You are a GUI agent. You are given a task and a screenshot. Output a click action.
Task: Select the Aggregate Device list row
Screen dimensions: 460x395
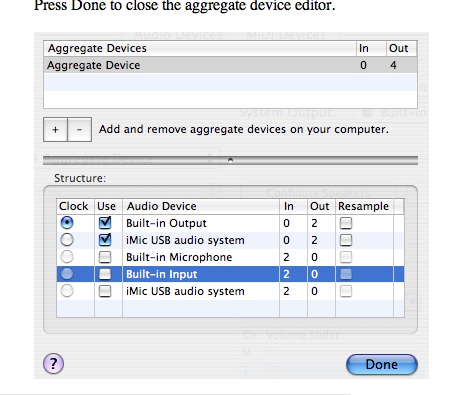pyautogui.click(x=230, y=65)
